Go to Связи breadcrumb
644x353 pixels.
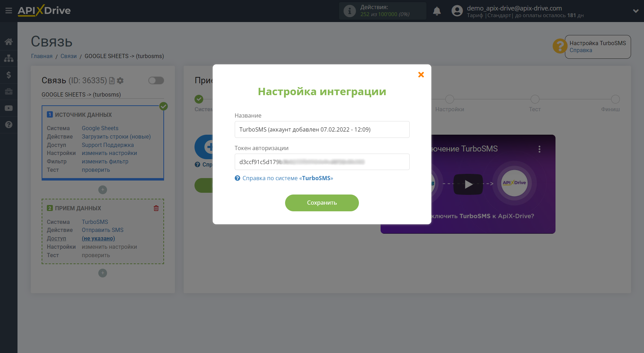click(x=69, y=56)
